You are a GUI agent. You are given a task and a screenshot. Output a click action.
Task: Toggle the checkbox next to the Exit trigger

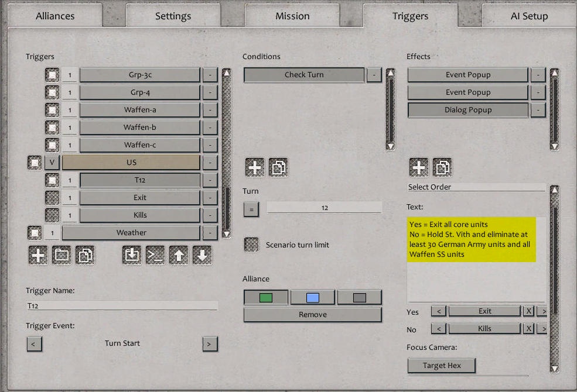tap(52, 197)
